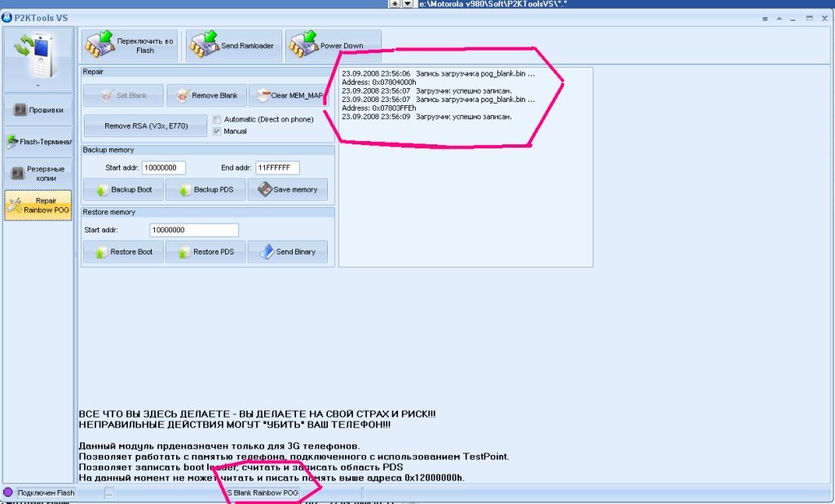Click log line 'Address: 0x07804000h'
This screenshot has height=504, width=835.
[x=378, y=82]
